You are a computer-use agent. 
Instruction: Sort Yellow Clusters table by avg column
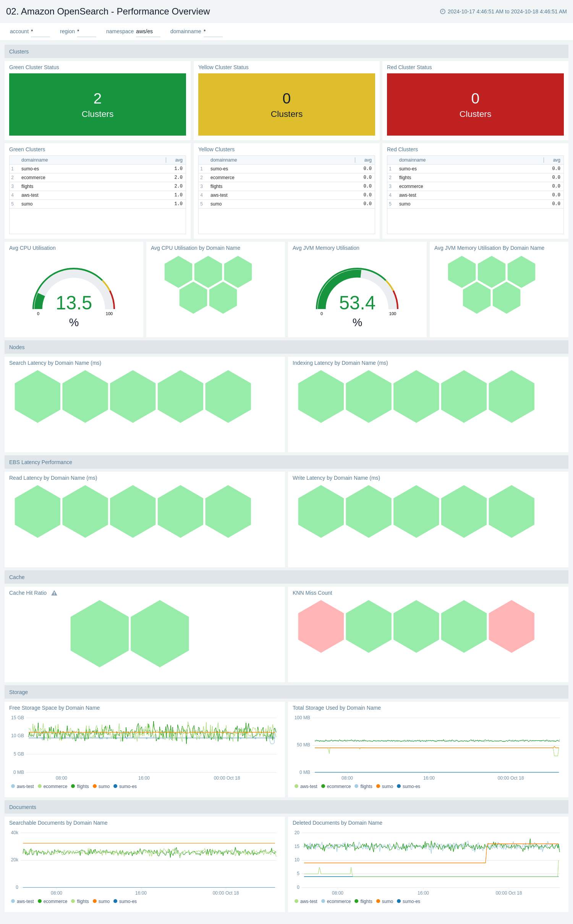point(367,160)
